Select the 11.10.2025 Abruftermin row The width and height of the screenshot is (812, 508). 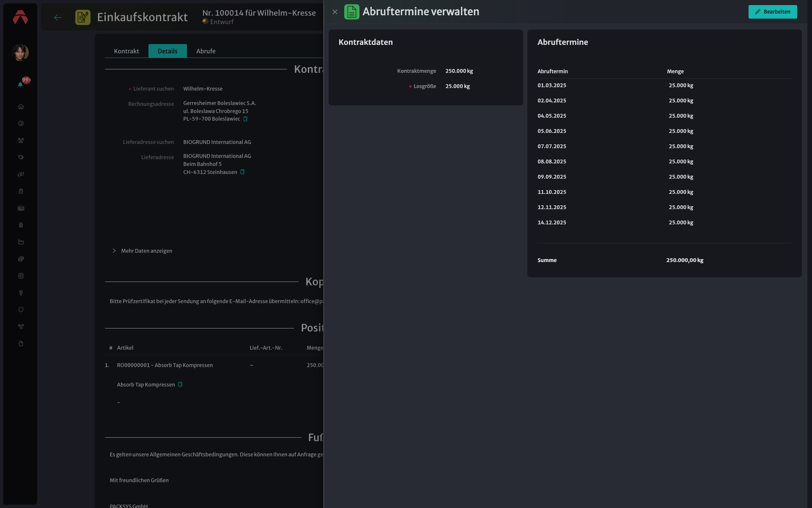click(664, 192)
